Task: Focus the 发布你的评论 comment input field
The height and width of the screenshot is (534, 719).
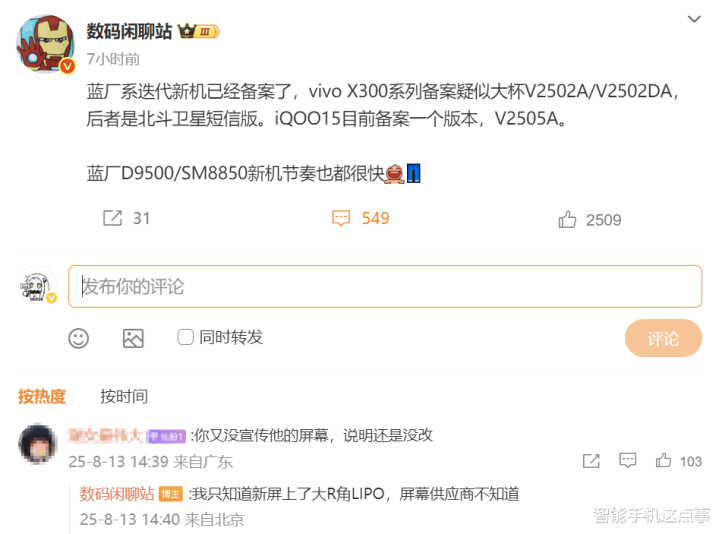Action: point(385,286)
